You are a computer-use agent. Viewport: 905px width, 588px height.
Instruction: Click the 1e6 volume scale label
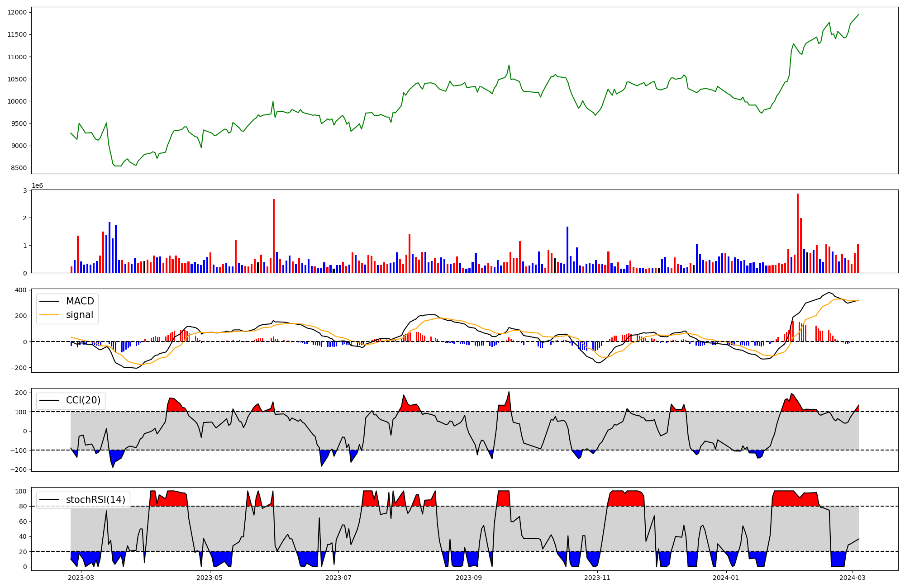37,186
